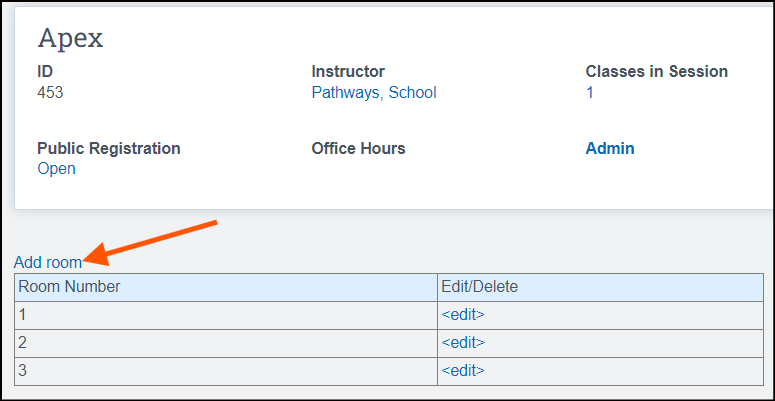Click the Office Hours label
Screen dimensions: 775x401
(358, 148)
